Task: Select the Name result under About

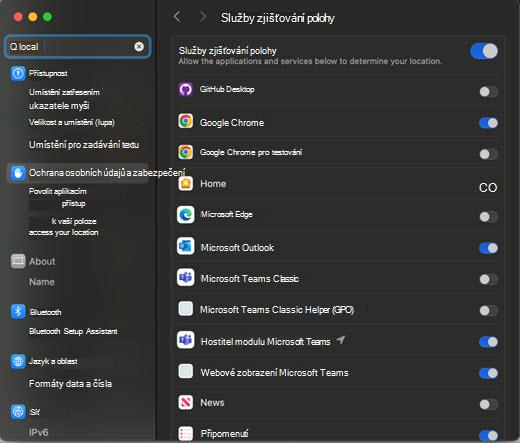Action: (x=42, y=282)
